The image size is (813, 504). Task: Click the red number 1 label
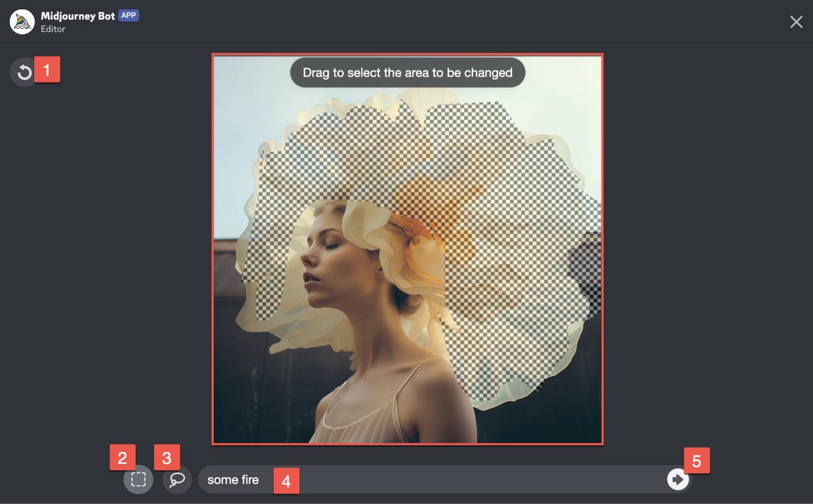pyautogui.click(x=47, y=70)
